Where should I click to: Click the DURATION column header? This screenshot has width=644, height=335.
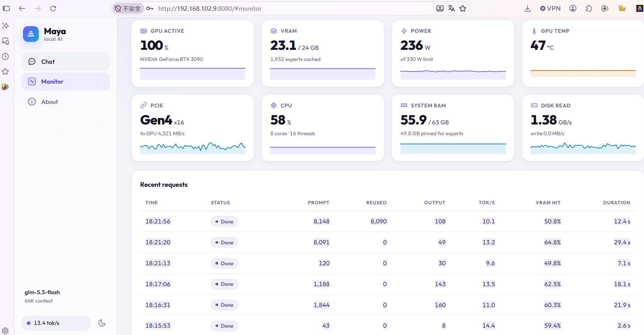pyautogui.click(x=616, y=203)
